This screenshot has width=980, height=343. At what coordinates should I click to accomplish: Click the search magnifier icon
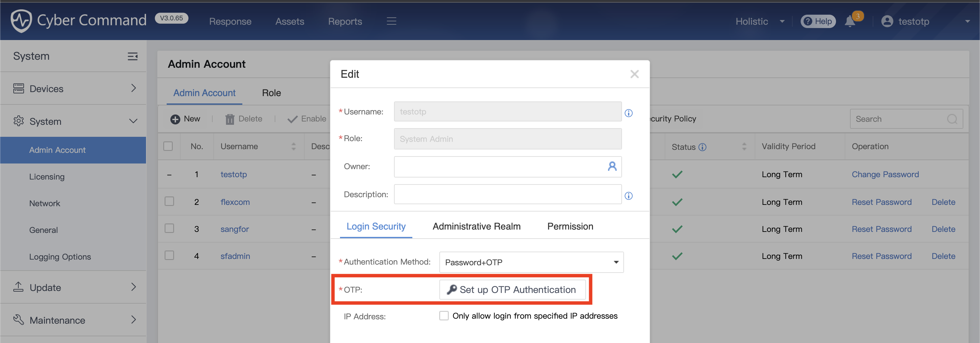click(x=952, y=119)
